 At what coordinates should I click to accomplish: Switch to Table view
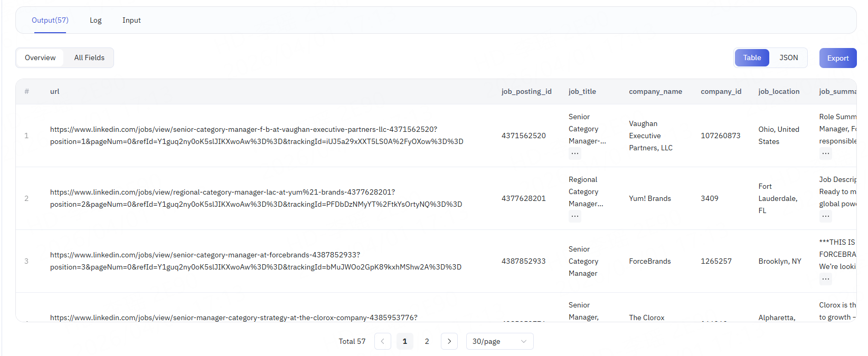[752, 58]
